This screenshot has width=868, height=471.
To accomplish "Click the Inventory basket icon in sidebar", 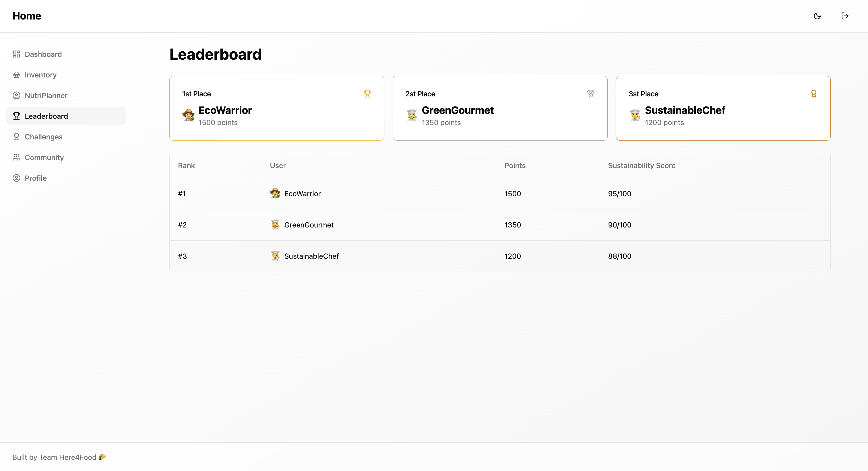I will pos(16,75).
